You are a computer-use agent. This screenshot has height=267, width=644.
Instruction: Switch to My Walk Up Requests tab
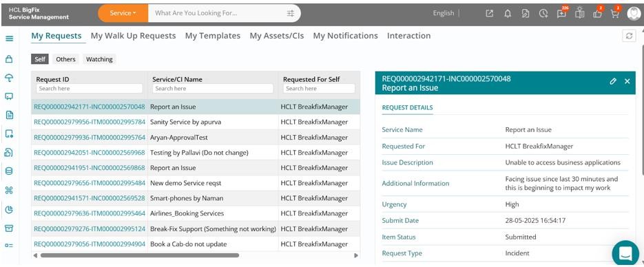[x=133, y=36]
